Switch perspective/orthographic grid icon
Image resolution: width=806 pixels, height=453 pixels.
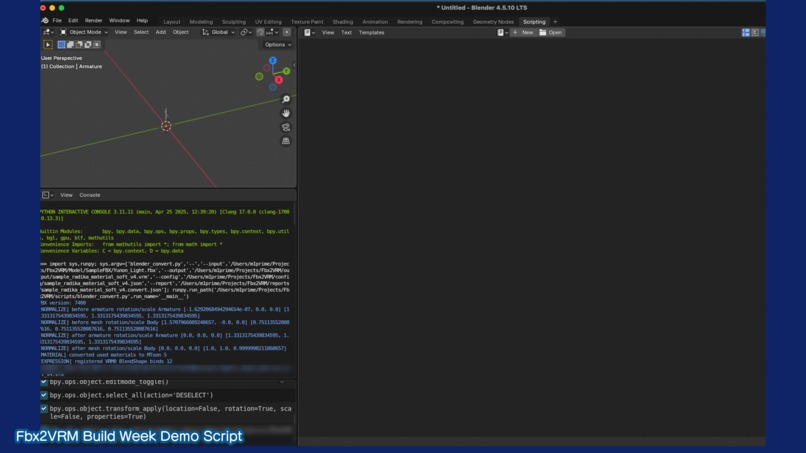286,141
